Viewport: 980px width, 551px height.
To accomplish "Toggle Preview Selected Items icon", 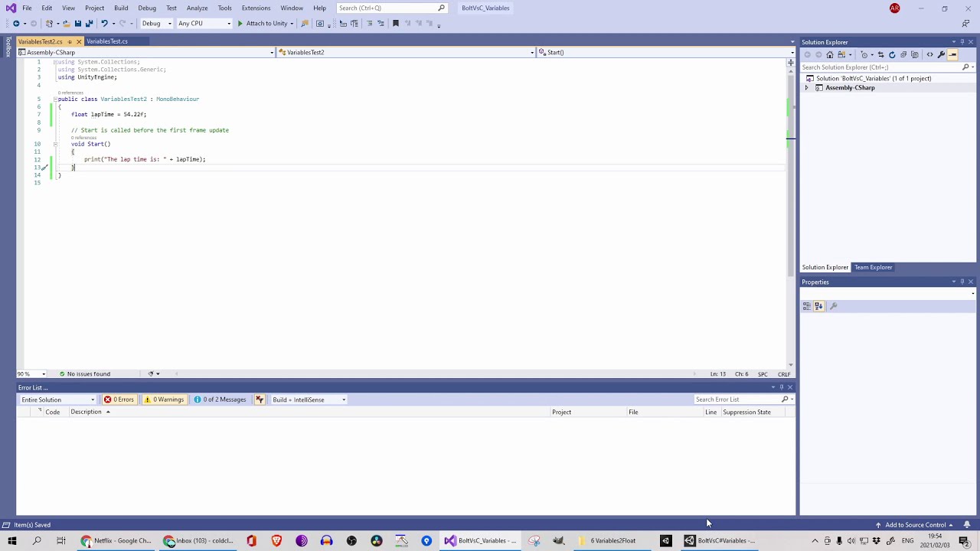I will [x=952, y=54].
